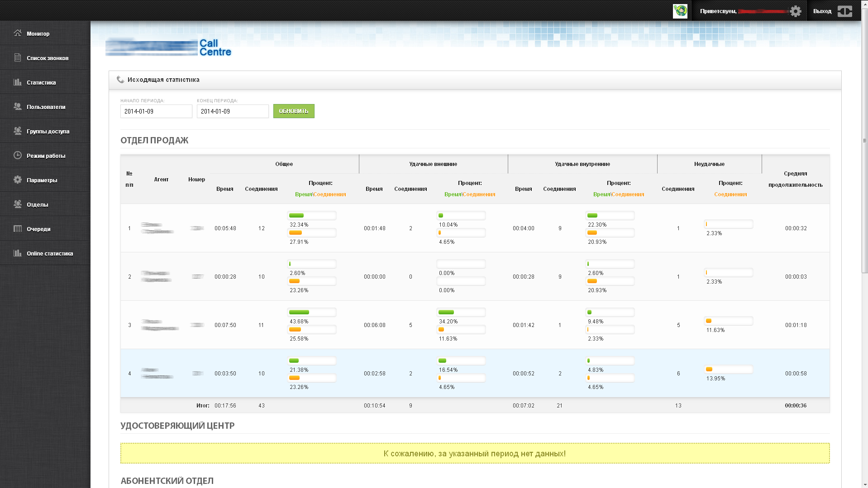Screen dimensions: 868x488
Task: Open settings gear in top bar
Action: [x=796, y=11]
